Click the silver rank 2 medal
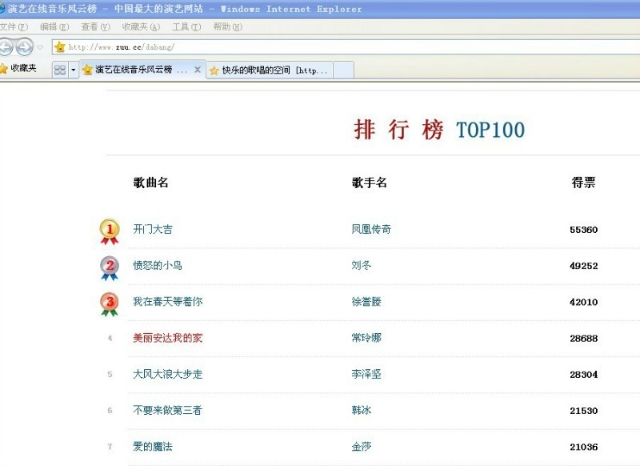The width and height of the screenshot is (640, 466). click(x=109, y=267)
